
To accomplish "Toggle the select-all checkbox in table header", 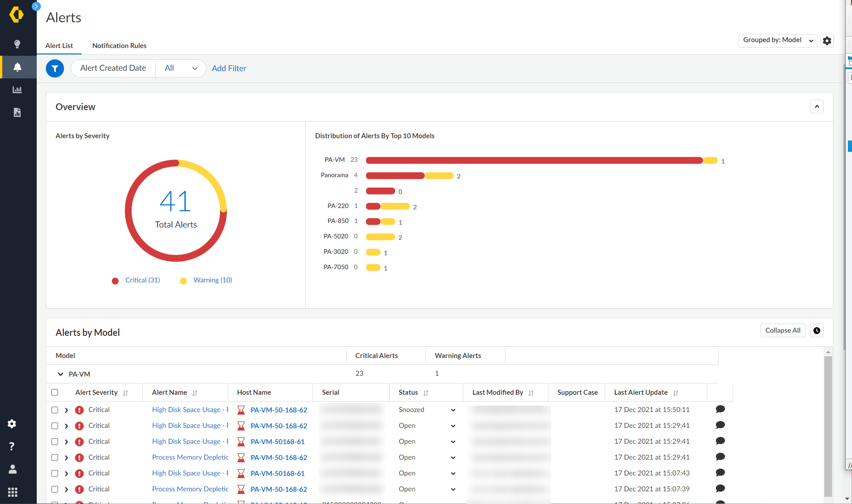I will pos(55,392).
